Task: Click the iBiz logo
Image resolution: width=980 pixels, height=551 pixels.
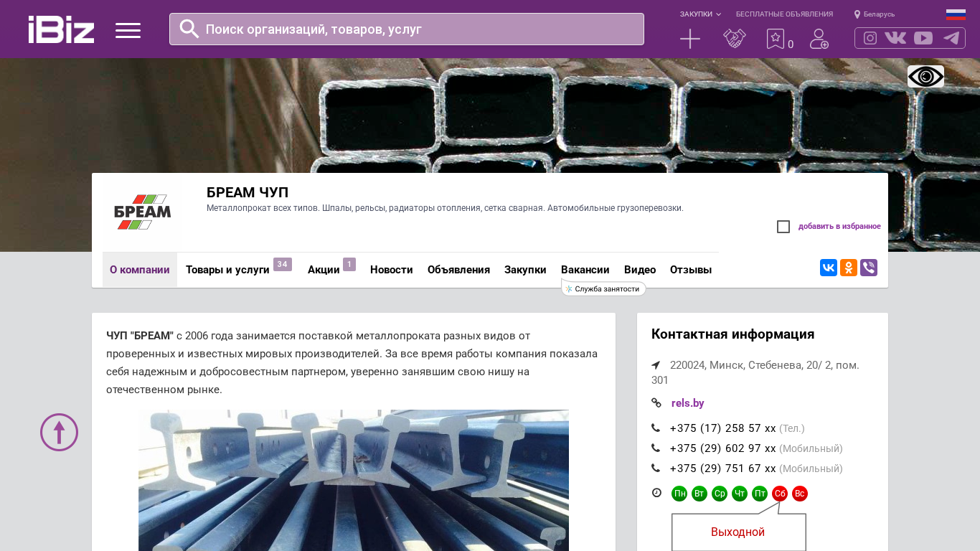Action: click(61, 29)
